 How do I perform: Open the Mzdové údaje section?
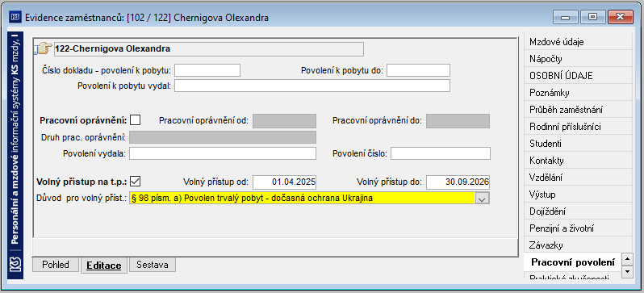coord(578,41)
